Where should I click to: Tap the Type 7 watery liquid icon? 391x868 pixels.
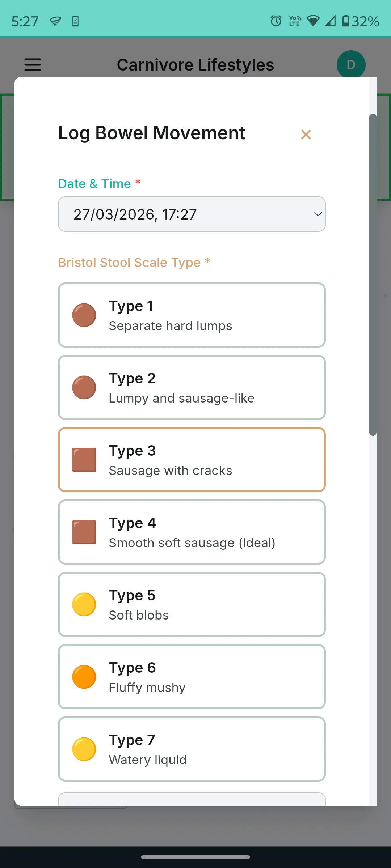84,749
